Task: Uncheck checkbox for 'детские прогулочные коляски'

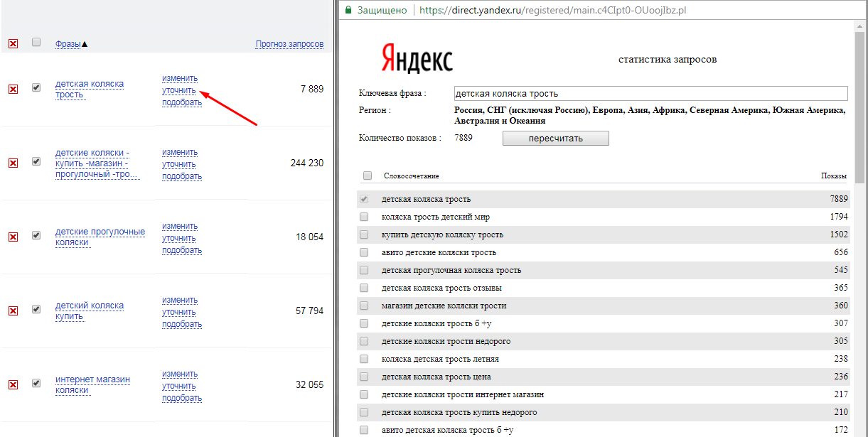Action: coord(36,235)
